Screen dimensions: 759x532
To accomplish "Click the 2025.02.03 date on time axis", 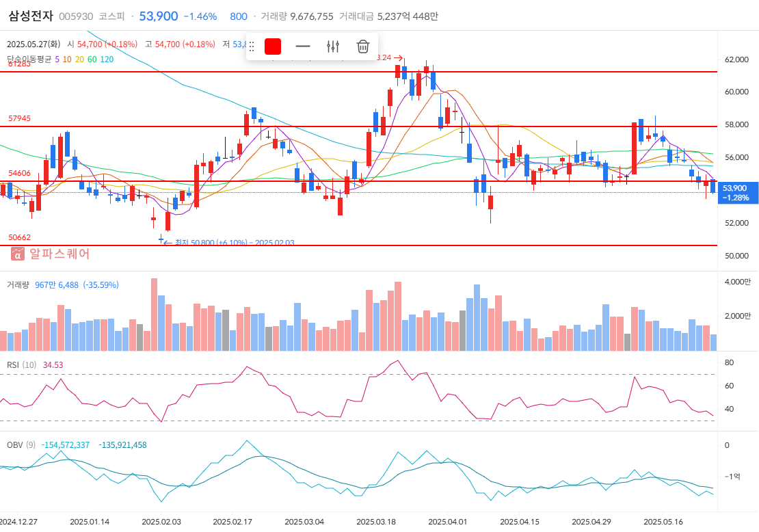I will click(x=161, y=521).
